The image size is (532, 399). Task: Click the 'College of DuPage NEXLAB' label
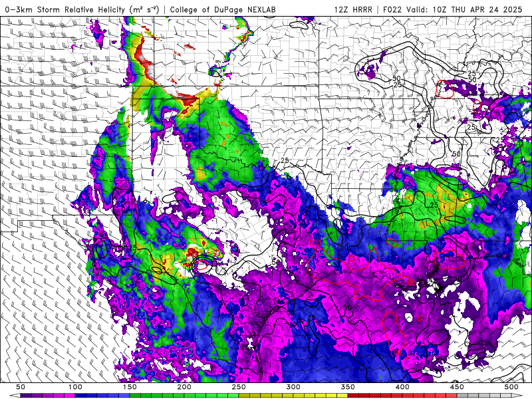coord(223,9)
